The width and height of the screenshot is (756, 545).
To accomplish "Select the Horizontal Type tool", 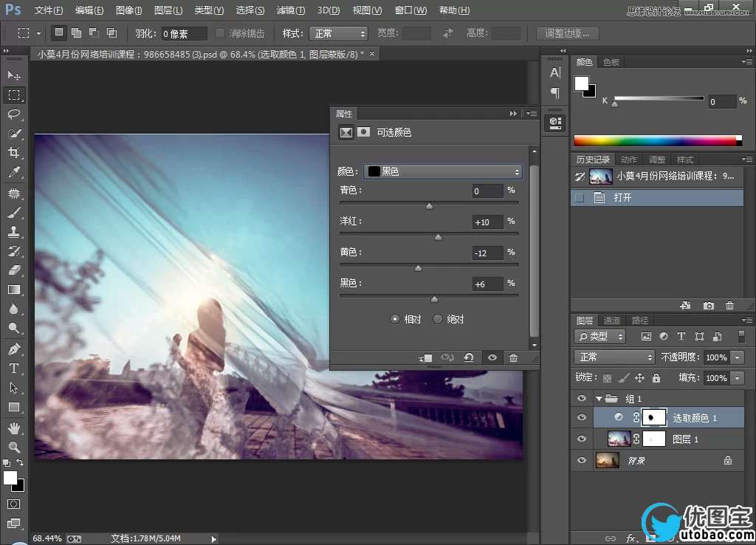I will 14,368.
